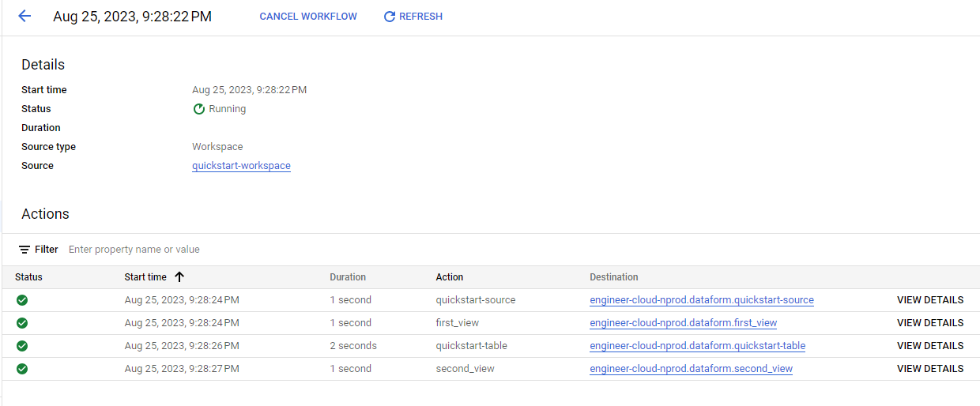Click the page title timestamp heading
This screenshot has height=406, width=980.
tap(133, 17)
